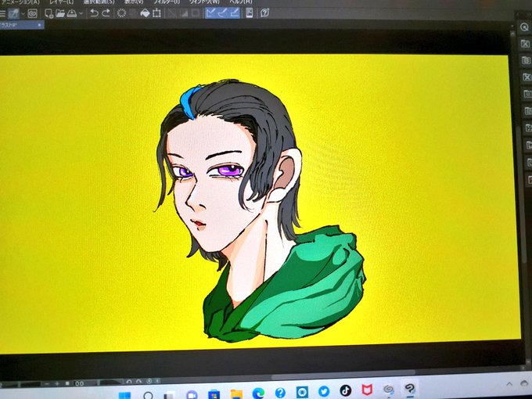The width and height of the screenshot is (532, 399).
Task: Open the McAfee taskbar icon
Action: (367, 390)
